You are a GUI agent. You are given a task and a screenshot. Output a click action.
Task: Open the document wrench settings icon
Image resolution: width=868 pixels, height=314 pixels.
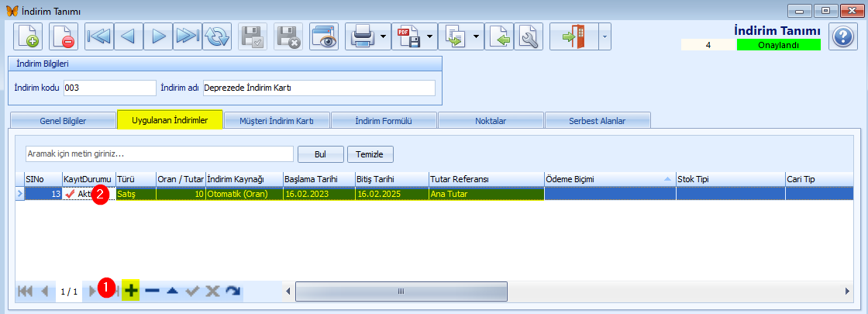coord(529,37)
